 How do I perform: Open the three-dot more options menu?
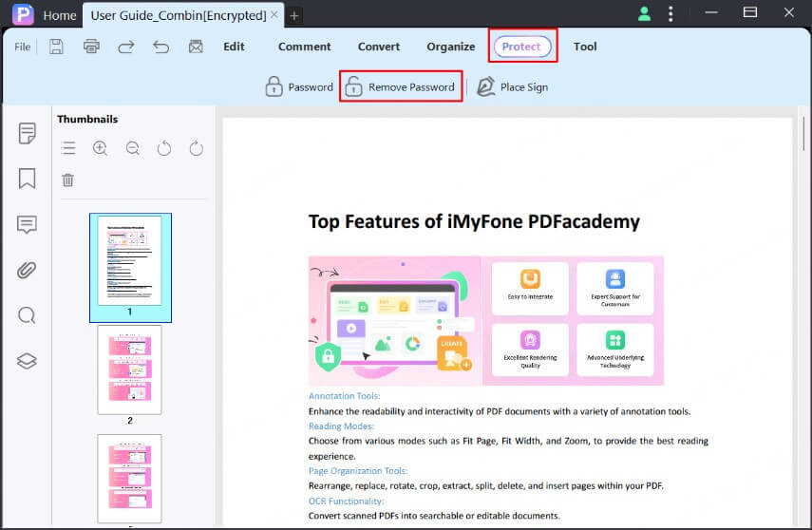coord(670,14)
